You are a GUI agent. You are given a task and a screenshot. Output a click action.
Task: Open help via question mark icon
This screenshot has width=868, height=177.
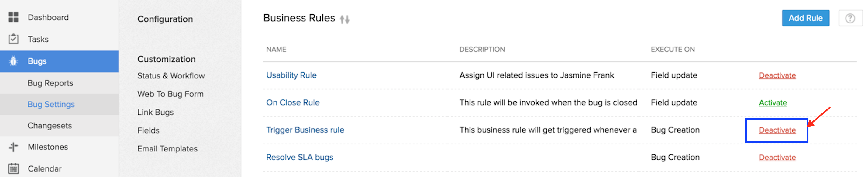coord(850,18)
